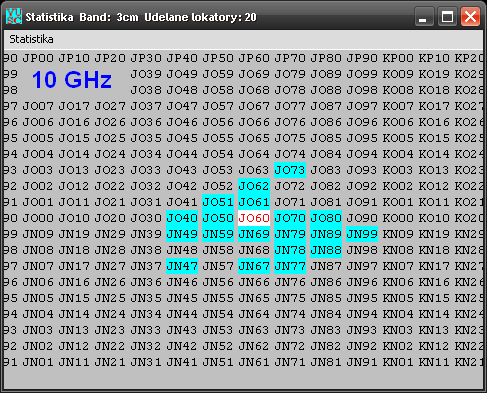Click the highlighted JN88 locator
This screenshot has height=393, width=487.
pyautogui.click(x=326, y=250)
